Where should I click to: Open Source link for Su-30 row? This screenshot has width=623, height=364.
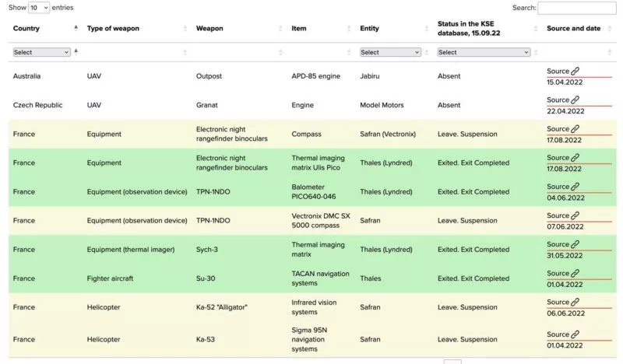tap(562, 274)
